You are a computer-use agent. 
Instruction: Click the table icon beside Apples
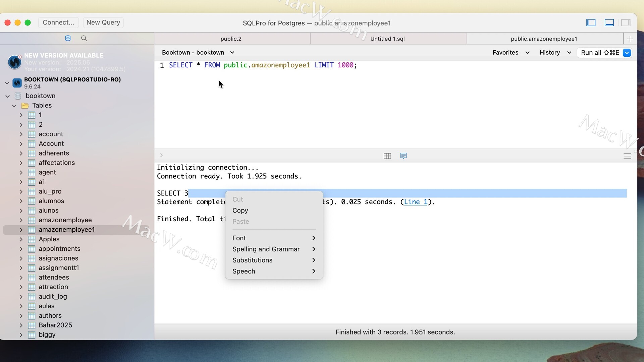click(32, 239)
